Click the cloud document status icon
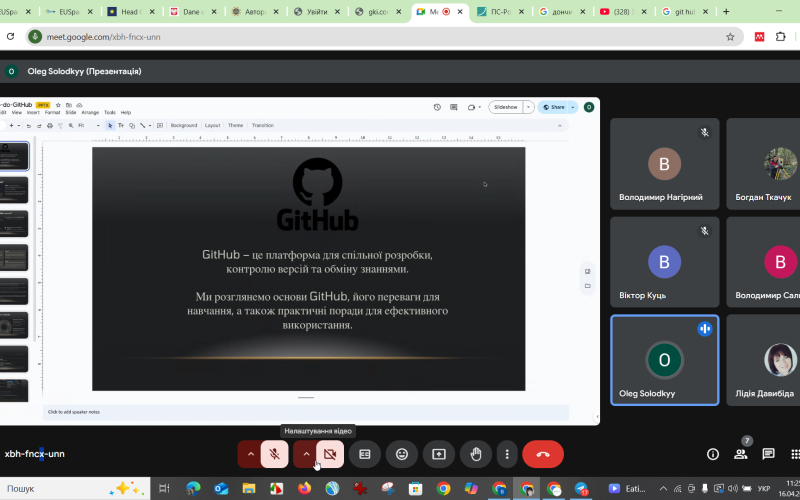This screenshot has height=500, width=800. tap(79, 105)
